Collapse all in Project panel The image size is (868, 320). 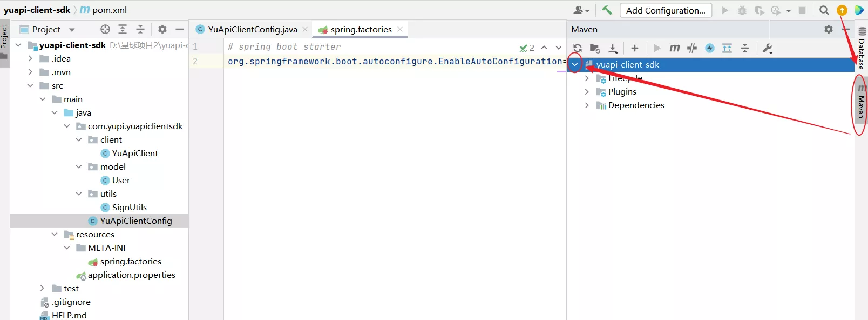[x=140, y=29]
